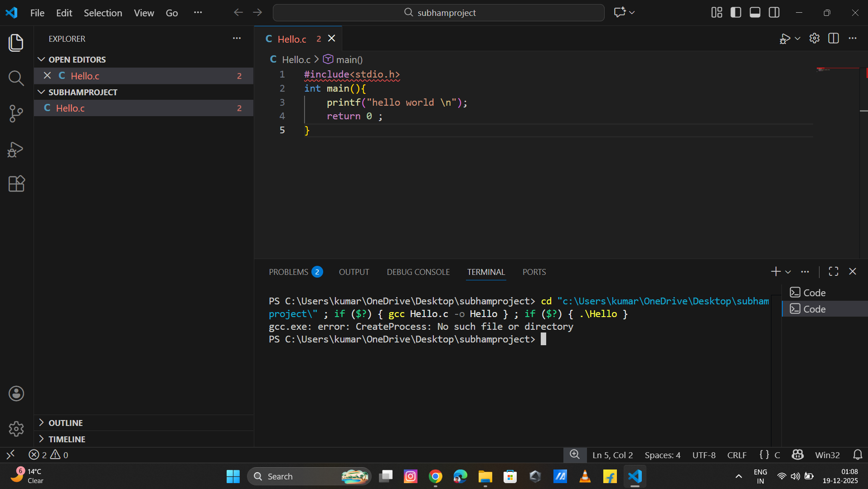This screenshot has height=489, width=868.
Task: Expand the OUTLINE section
Action: click(x=66, y=423)
